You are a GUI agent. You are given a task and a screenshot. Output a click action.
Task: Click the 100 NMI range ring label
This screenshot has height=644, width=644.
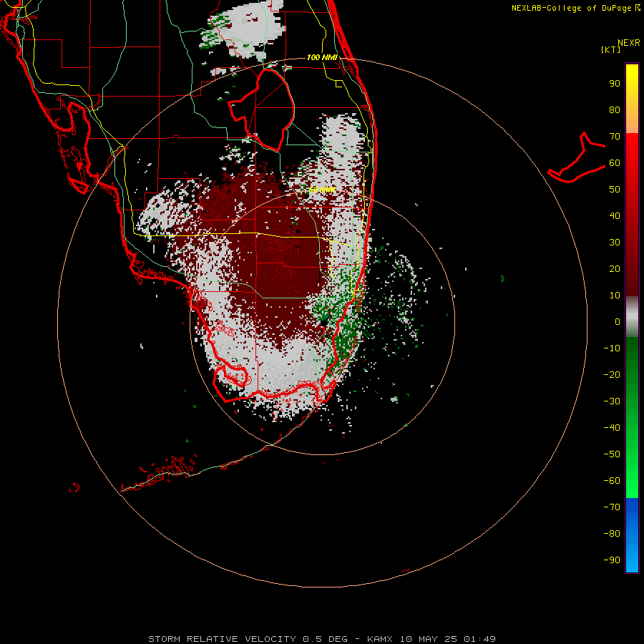pyautogui.click(x=322, y=57)
